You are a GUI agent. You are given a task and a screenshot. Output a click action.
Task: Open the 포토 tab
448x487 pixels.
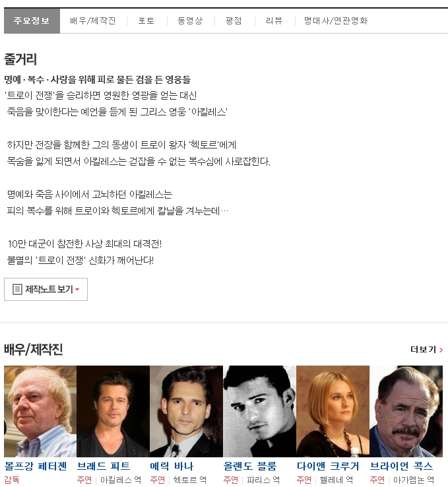pyautogui.click(x=146, y=21)
